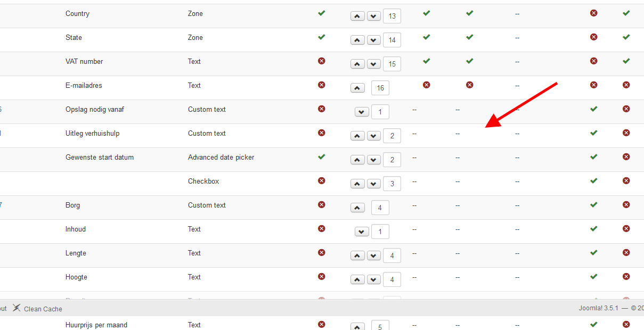Screen dimensions: 644x330
Task: Move Opslag nodig vanaf row down
Action: coord(362,112)
